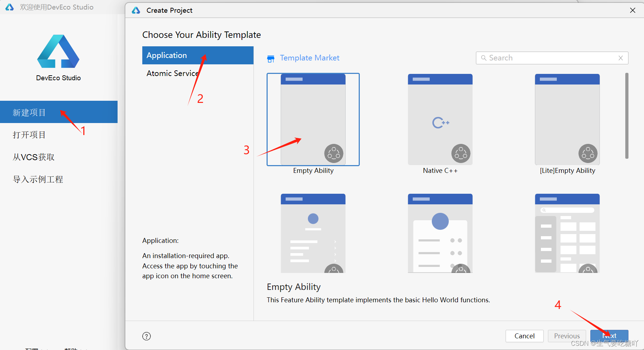Click the 'Choose Your Ability Template' heading

[x=202, y=35]
